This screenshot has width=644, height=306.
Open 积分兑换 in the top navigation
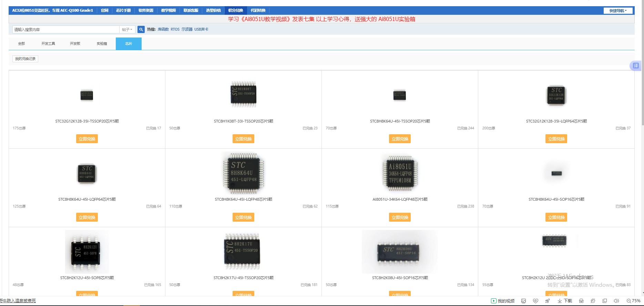coord(236,10)
